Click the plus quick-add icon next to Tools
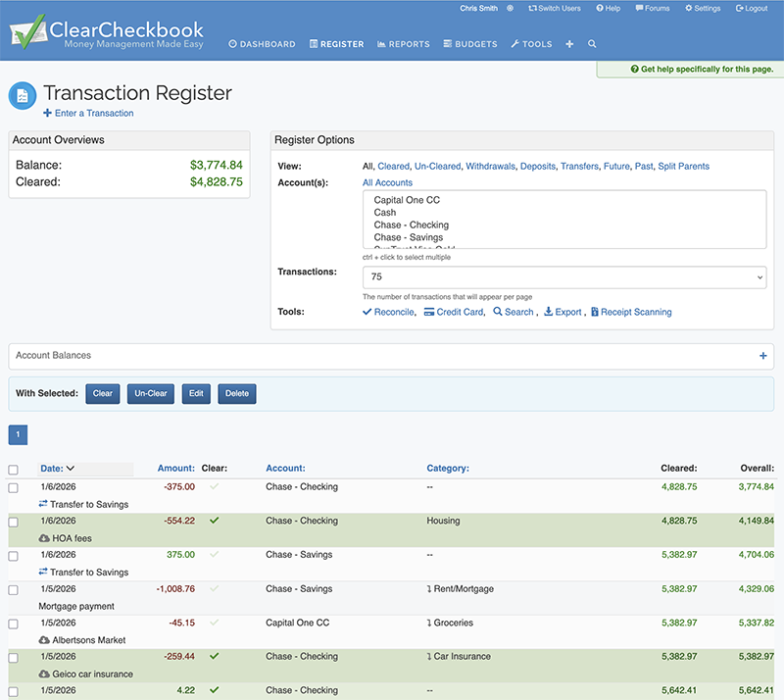The width and height of the screenshot is (784, 700). coord(569,44)
